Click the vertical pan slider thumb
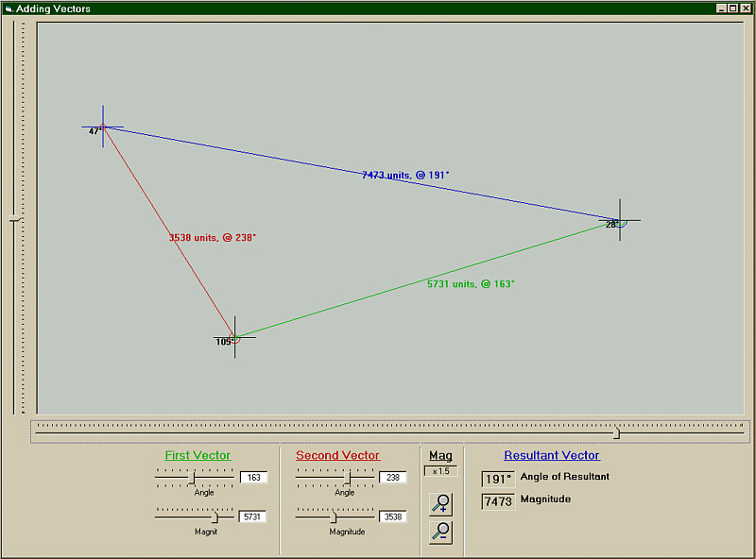Image resolution: width=756 pixels, height=559 pixels. click(16, 220)
